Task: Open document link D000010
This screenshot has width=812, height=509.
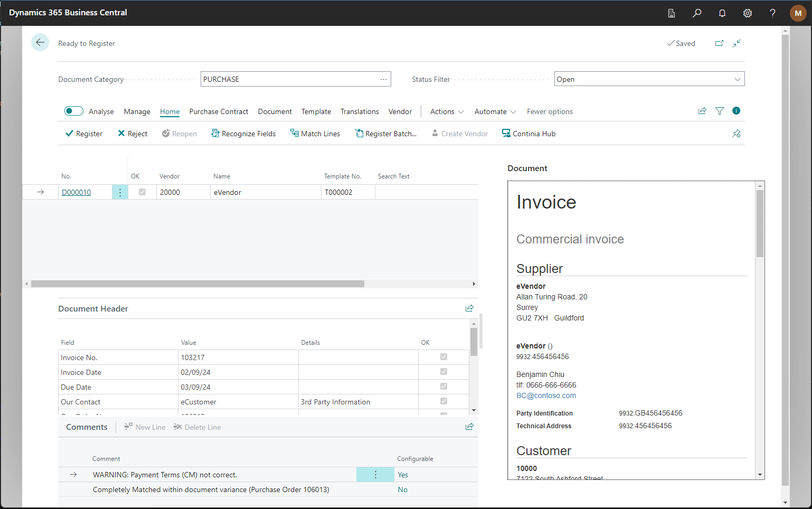Action: coord(77,192)
